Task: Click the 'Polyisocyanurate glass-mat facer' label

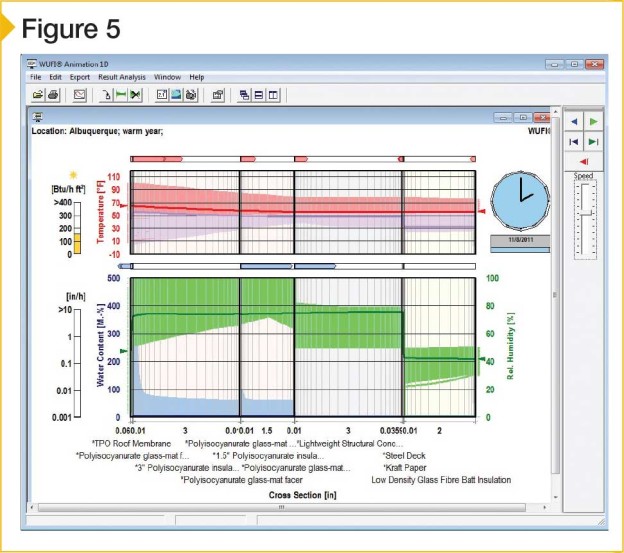Action: (x=242, y=480)
